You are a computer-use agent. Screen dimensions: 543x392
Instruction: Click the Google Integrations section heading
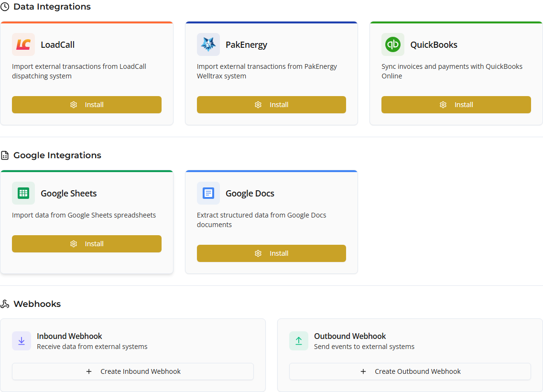pyautogui.click(x=57, y=155)
